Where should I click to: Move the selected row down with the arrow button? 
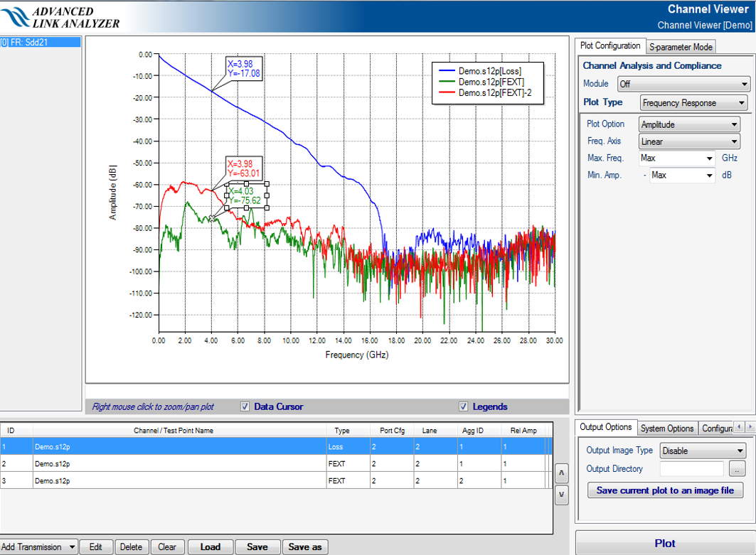pos(561,495)
